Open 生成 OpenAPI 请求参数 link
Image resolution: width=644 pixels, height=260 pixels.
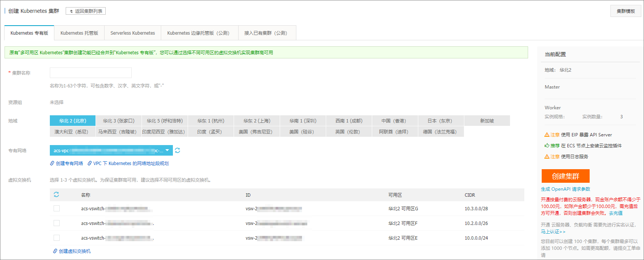point(565,189)
